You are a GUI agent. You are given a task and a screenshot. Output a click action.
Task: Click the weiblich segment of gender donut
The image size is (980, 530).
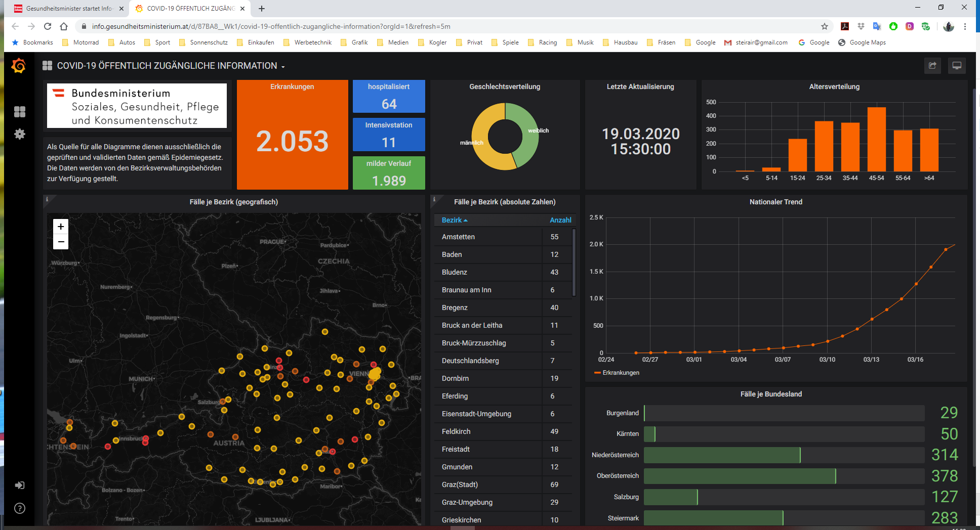pos(530,136)
